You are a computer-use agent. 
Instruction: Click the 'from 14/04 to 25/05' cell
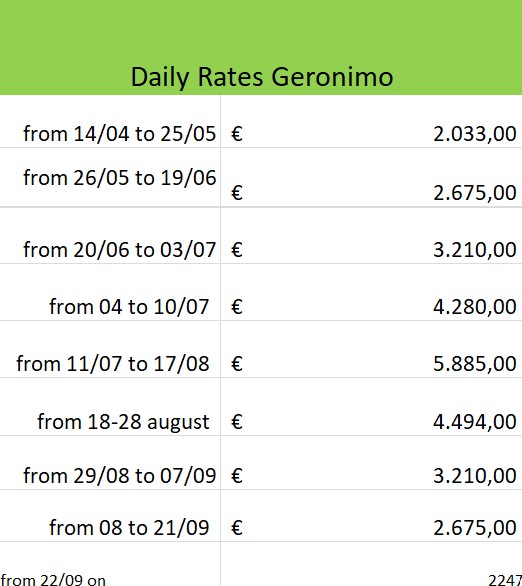110,121
